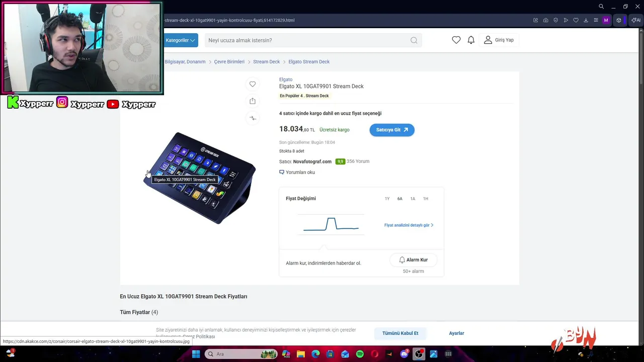
Task: Click the Elgato brand link above title
Action: [x=286, y=79]
